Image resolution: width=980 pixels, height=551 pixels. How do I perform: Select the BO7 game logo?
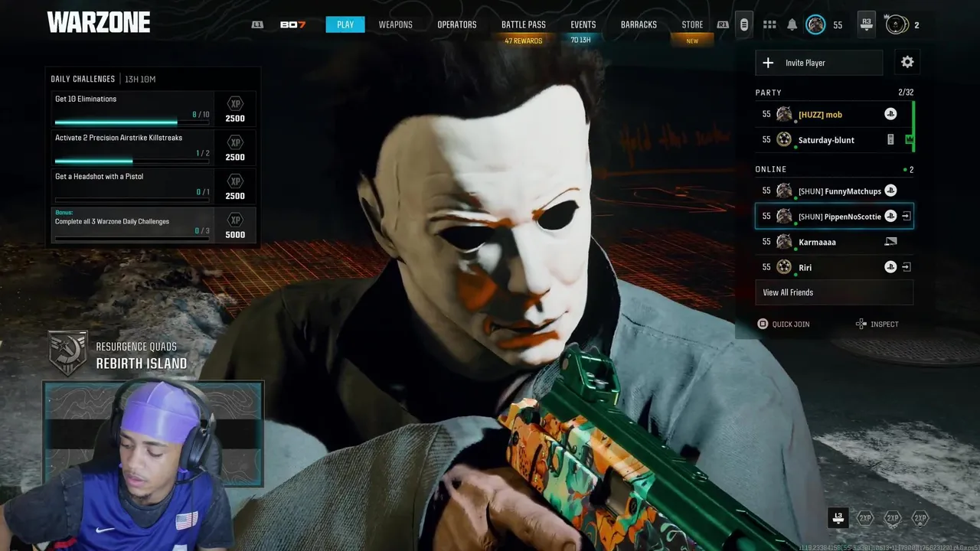pyautogui.click(x=292, y=24)
